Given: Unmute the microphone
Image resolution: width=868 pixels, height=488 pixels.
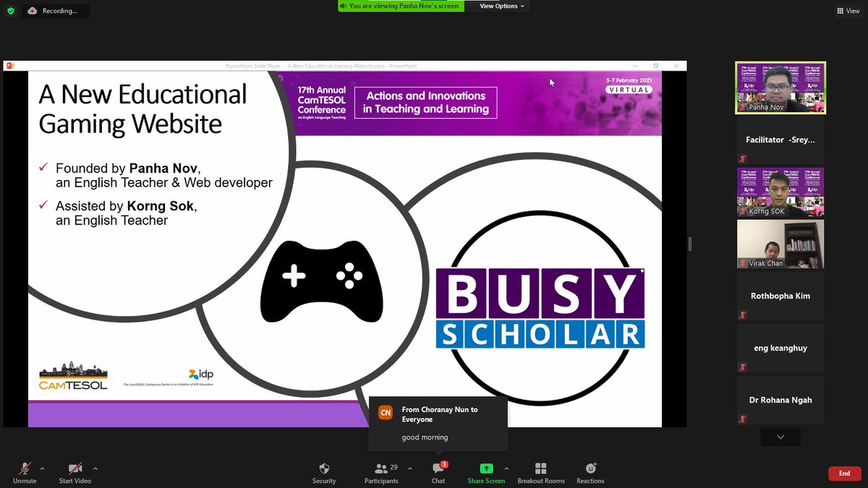Looking at the screenshot, I should [x=25, y=474].
